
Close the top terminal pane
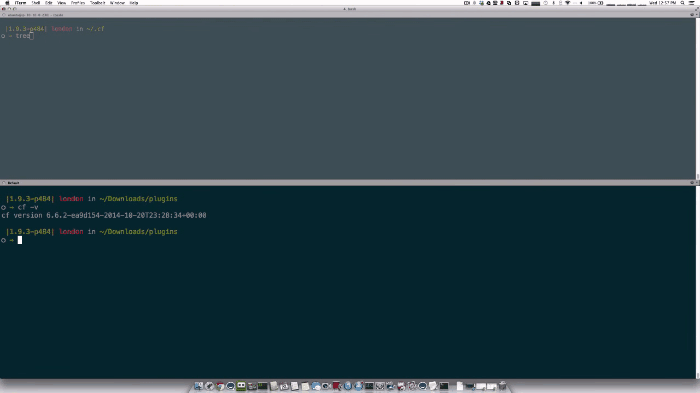4,15
